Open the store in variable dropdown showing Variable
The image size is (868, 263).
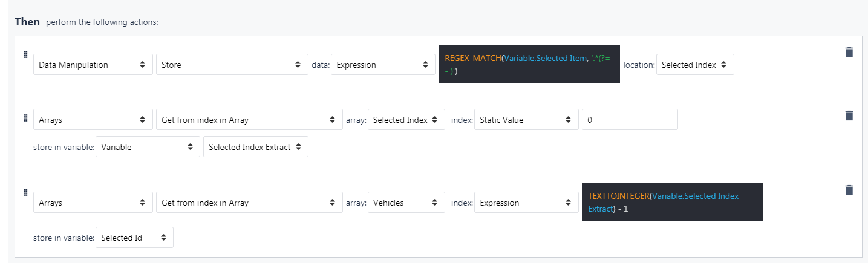147,147
